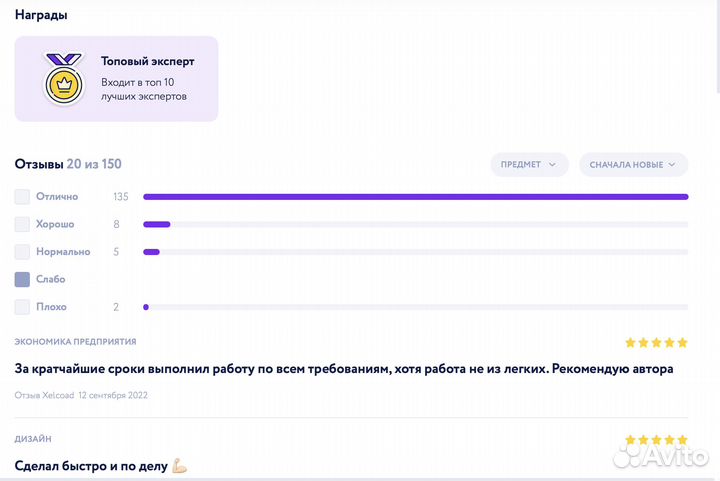Viewport: 720px width, 481px height.
Task: Click the flexed arm emoji in the review
Action: [x=180, y=466]
